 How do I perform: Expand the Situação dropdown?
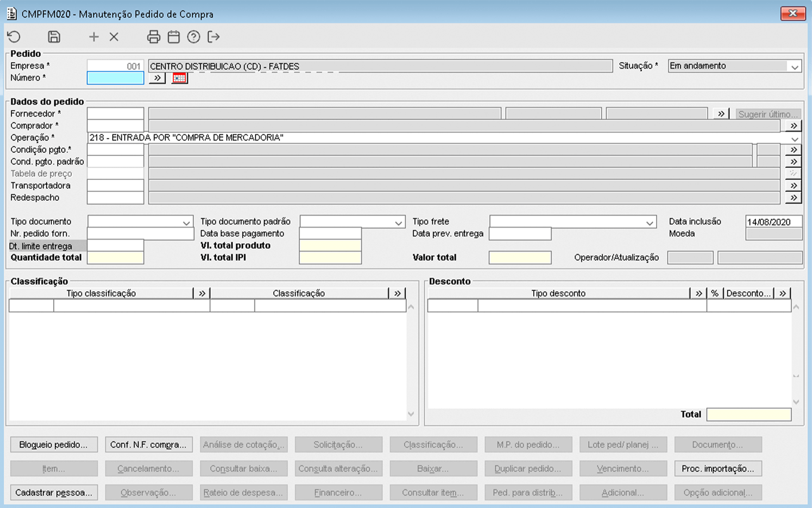794,67
